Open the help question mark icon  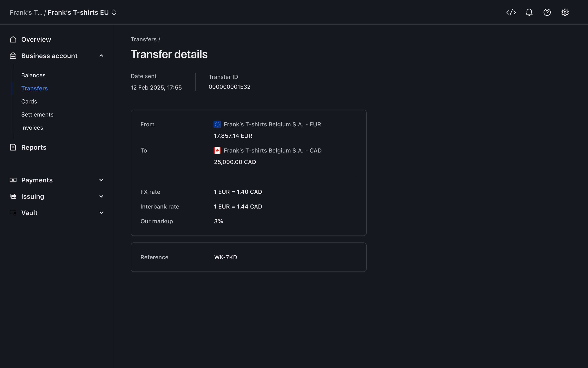[547, 12]
